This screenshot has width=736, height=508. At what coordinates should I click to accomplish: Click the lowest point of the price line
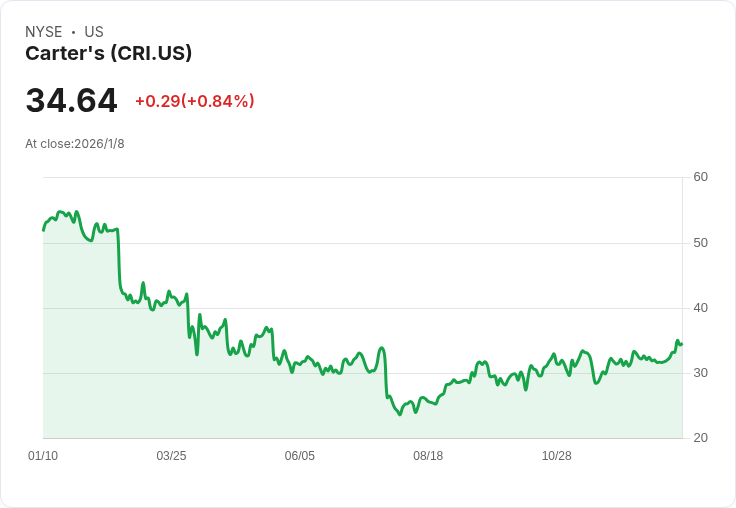(400, 414)
